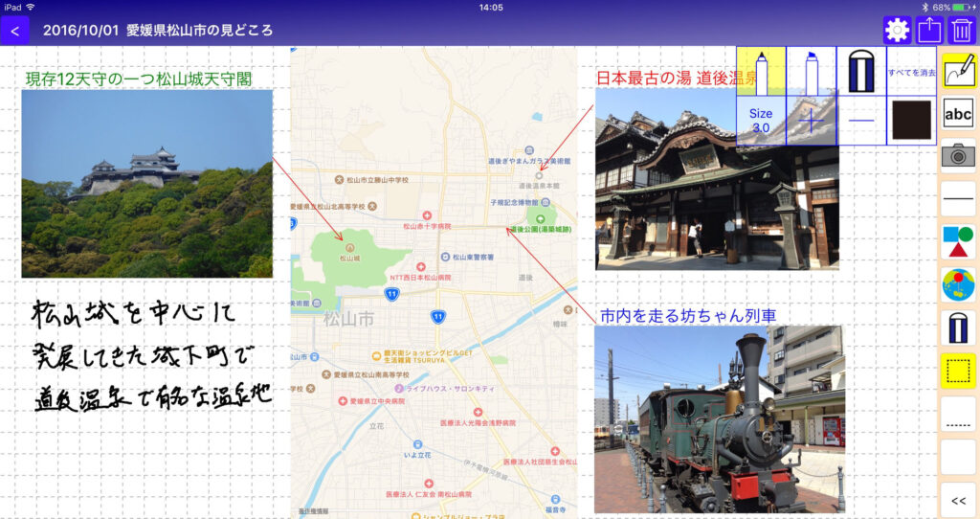Decrease pen size with the minus button

(860, 121)
